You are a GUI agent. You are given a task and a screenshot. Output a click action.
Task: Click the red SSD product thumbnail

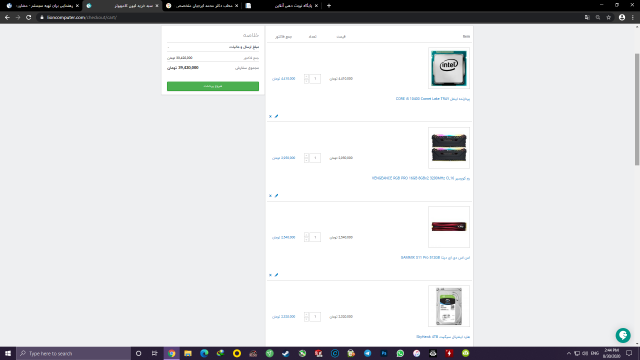449,227
